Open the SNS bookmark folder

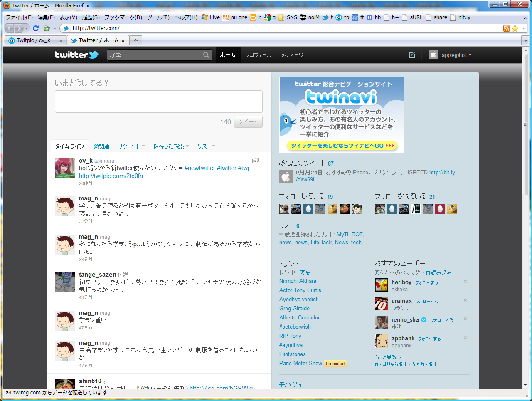pos(288,17)
